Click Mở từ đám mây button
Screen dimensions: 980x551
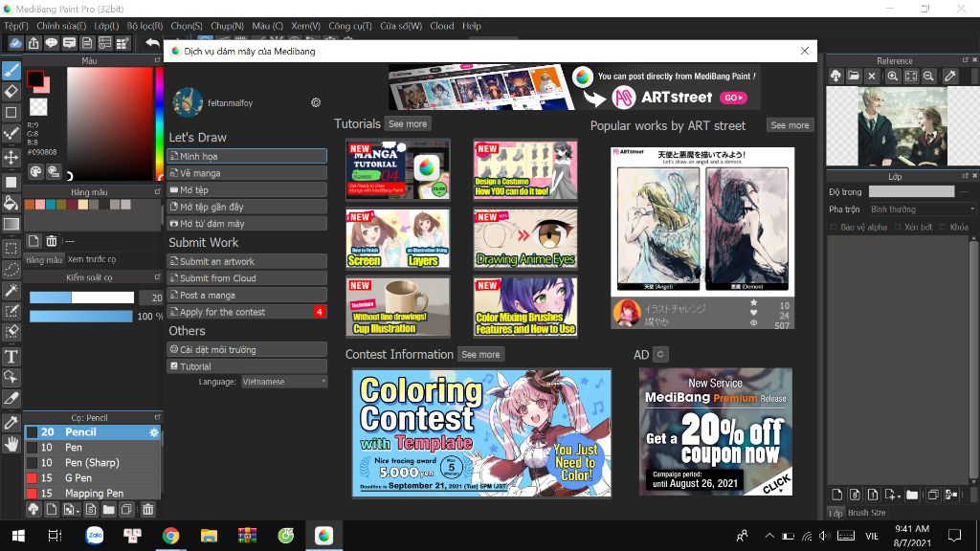click(x=248, y=224)
